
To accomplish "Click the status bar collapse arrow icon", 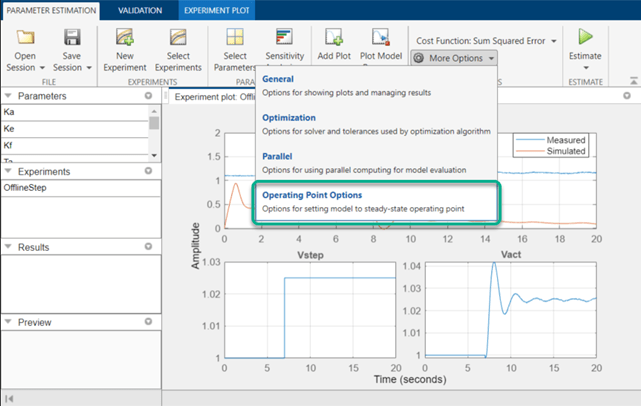I will pos(9,398).
